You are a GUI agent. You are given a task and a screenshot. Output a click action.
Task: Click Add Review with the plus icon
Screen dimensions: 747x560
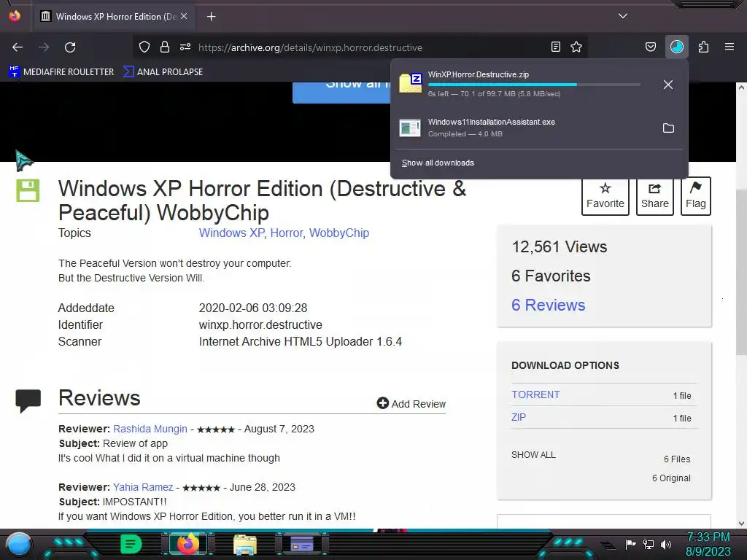[411, 404]
